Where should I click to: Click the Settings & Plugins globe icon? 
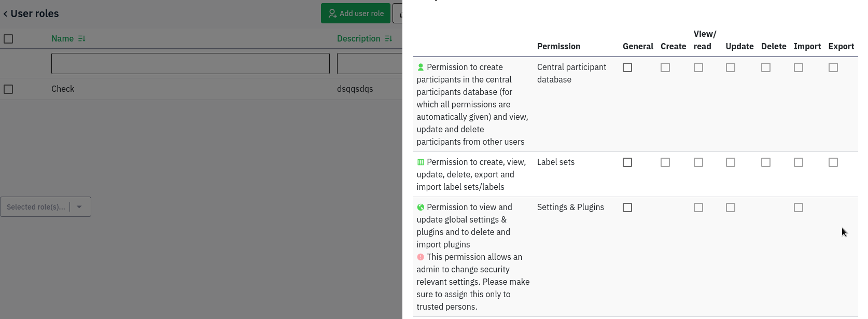(421, 207)
